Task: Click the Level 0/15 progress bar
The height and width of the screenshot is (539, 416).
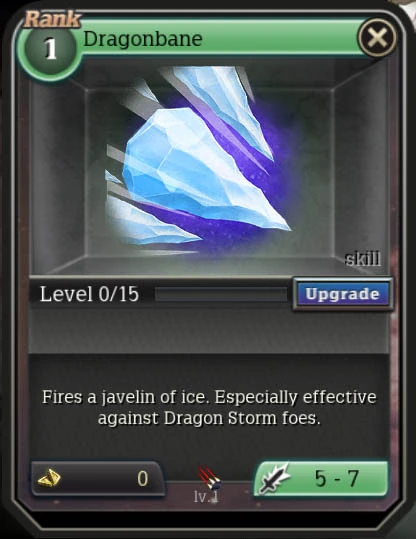Action: pyautogui.click(x=221, y=295)
